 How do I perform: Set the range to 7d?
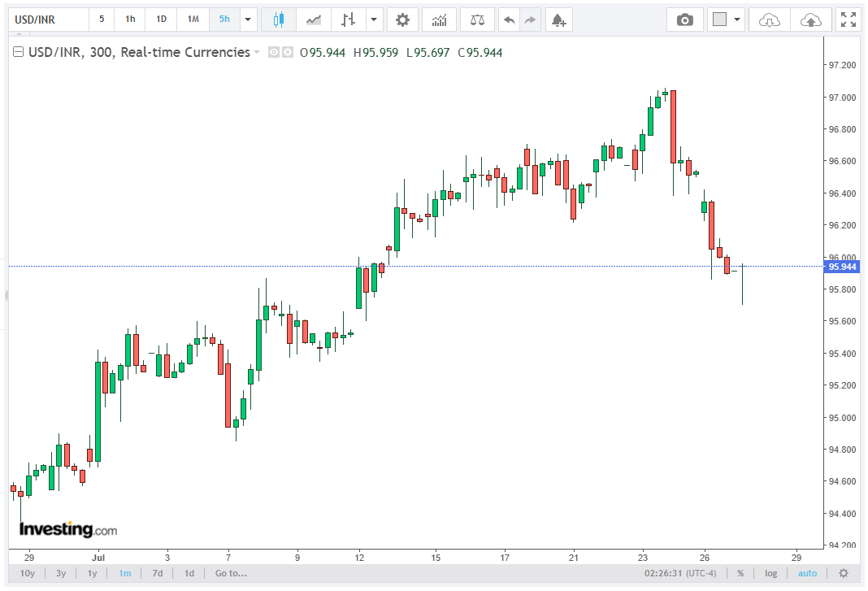pos(158,573)
